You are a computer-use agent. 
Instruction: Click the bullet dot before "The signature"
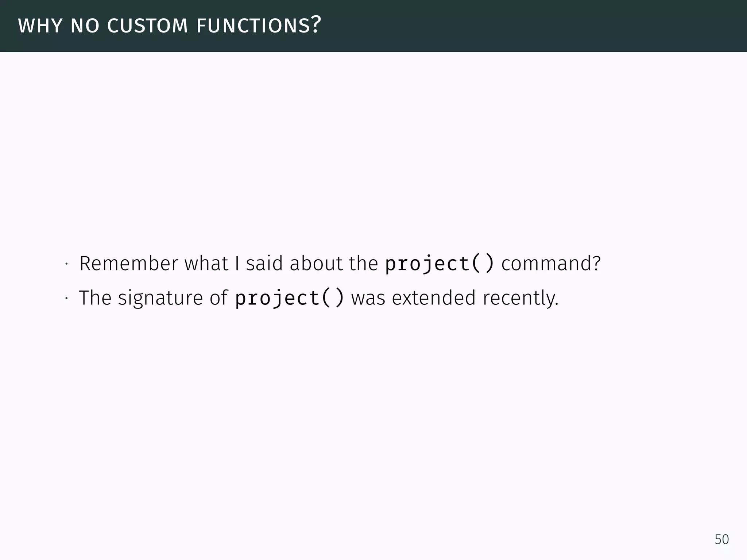66,299
